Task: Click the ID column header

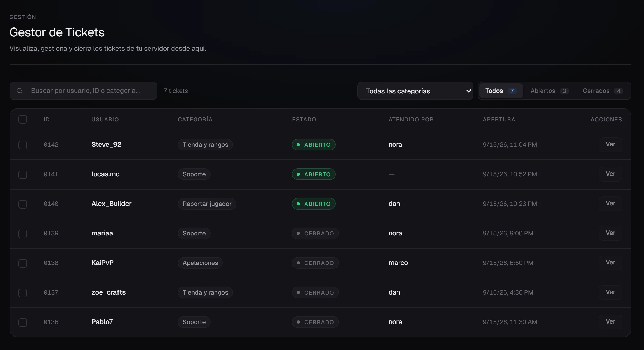Action: click(47, 120)
